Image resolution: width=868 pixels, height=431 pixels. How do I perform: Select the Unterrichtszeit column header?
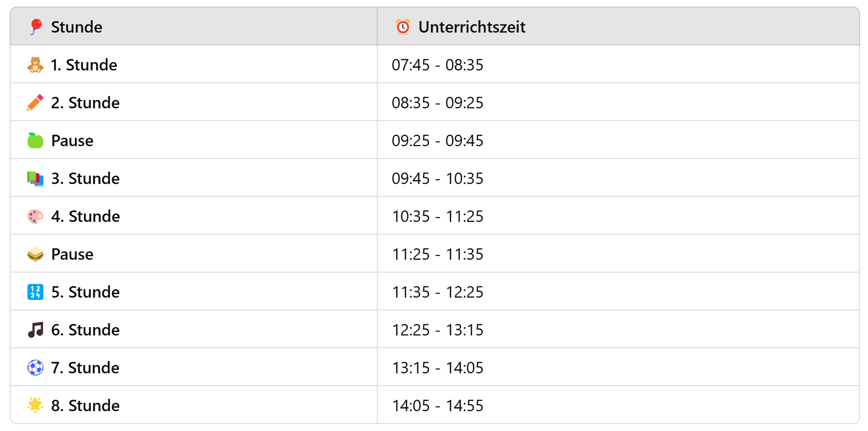pyautogui.click(x=471, y=27)
